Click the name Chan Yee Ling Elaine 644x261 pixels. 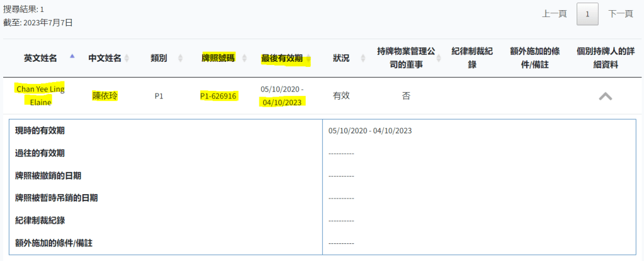pos(40,95)
